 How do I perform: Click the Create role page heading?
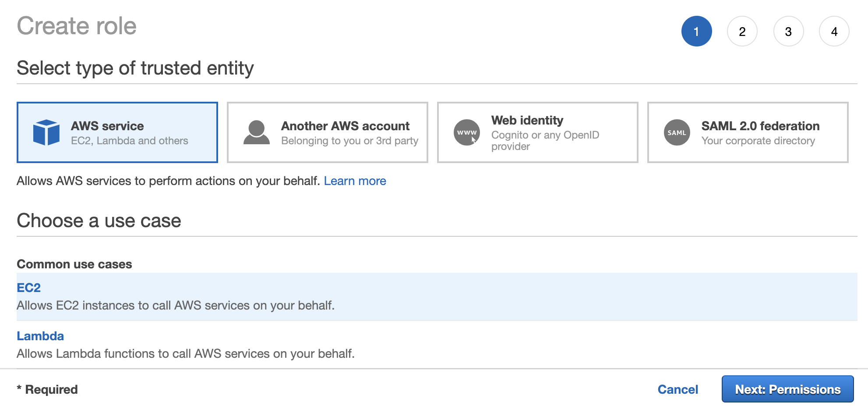77,26
